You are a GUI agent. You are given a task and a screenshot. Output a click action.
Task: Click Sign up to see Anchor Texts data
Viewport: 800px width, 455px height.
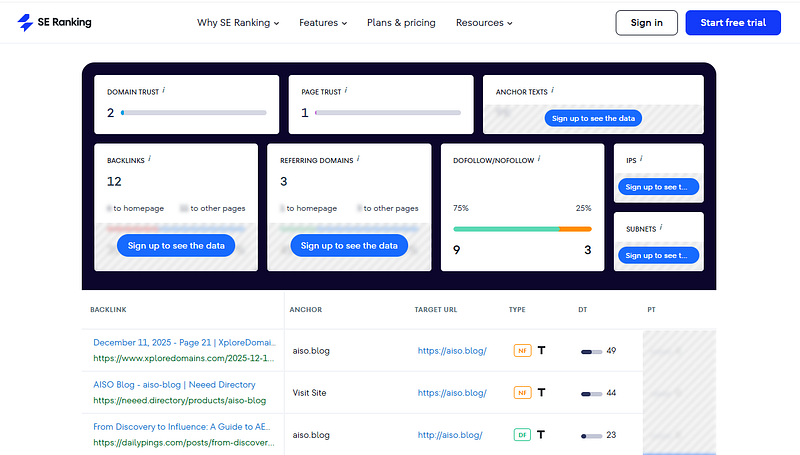pyautogui.click(x=593, y=118)
